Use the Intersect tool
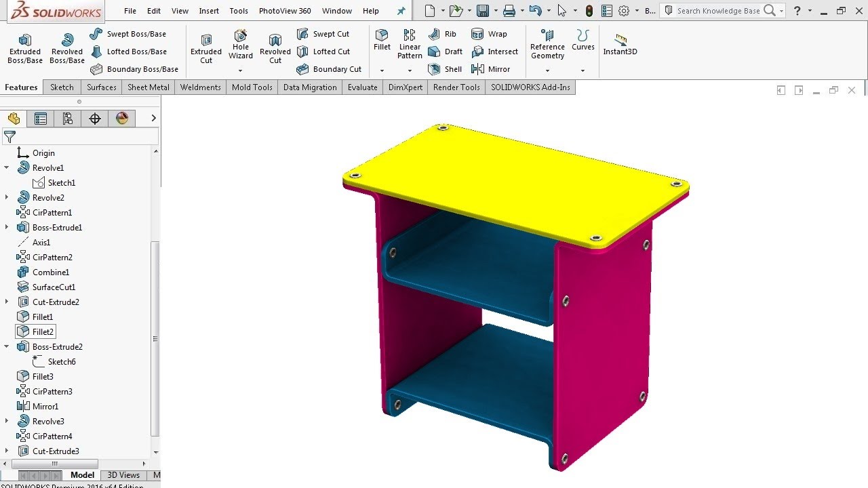The height and width of the screenshot is (488, 868). (494, 52)
